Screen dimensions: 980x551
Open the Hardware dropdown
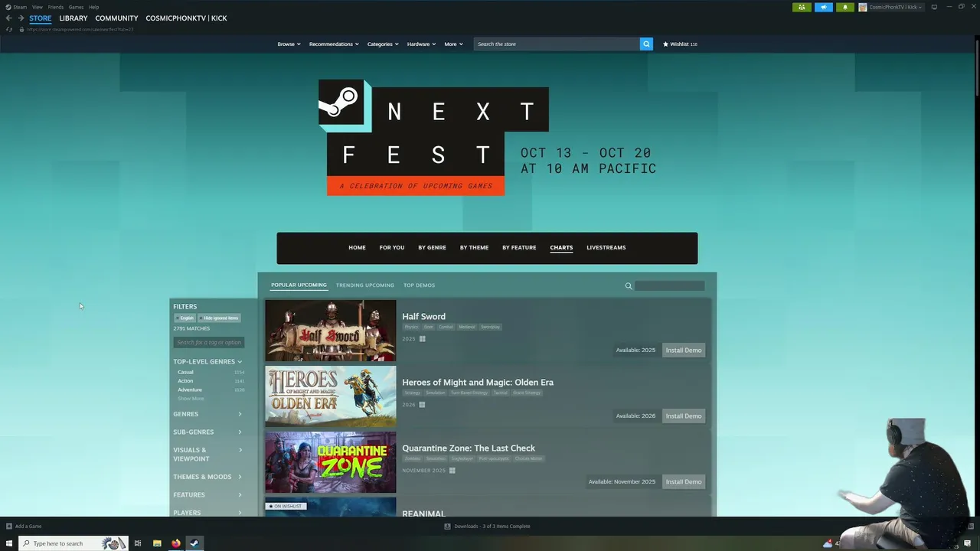pos(421,44)
